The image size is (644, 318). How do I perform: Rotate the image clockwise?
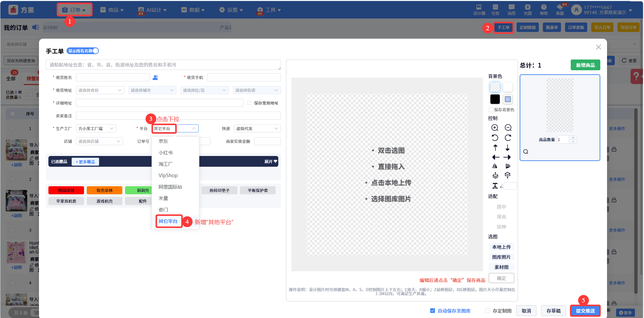[x=508, y=138]
